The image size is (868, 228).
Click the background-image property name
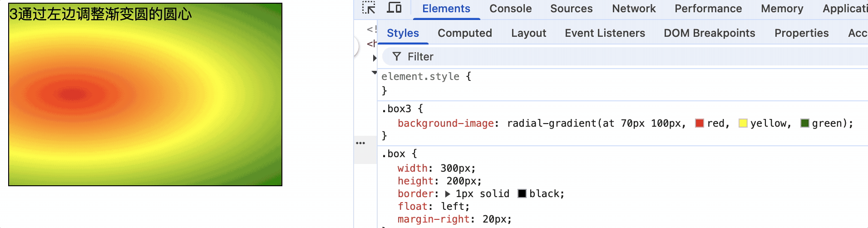click(x=445, y=124)
